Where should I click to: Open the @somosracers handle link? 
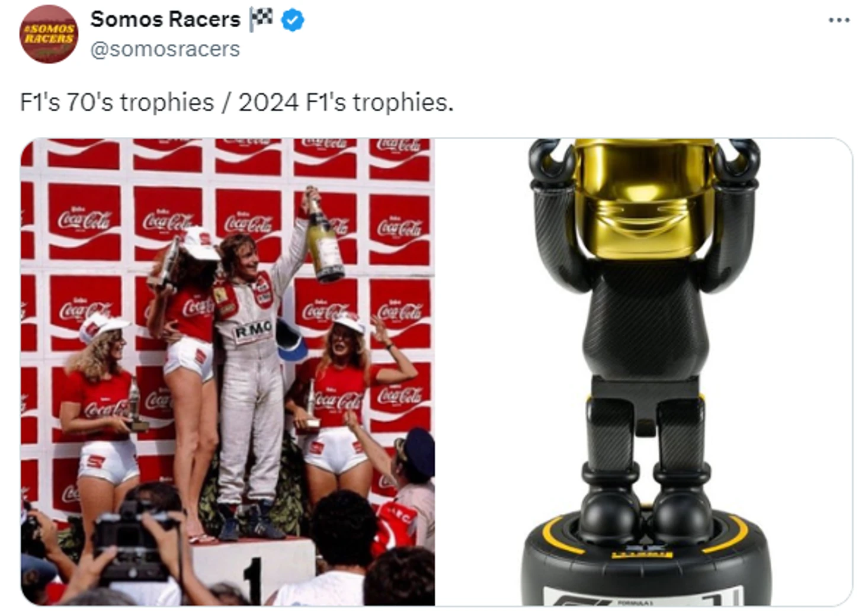[x=165, y=49]
